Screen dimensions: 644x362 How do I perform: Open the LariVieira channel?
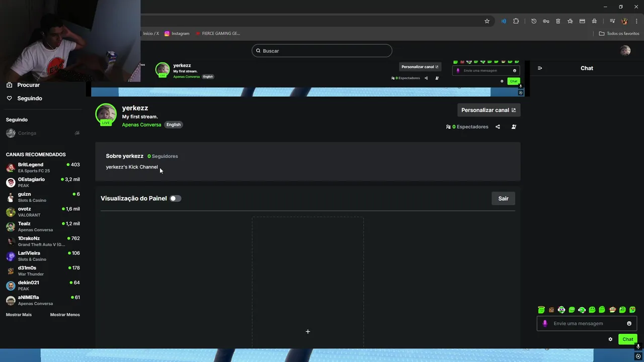[x=43, y=256]
